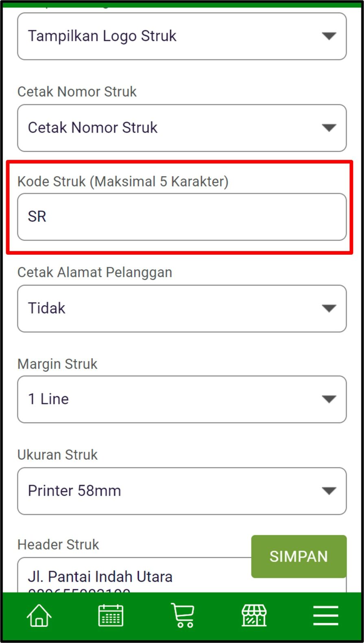Open the calendar icon in the bottom bar
This screenshot has height=643, width=364.
tap(111, 616)
